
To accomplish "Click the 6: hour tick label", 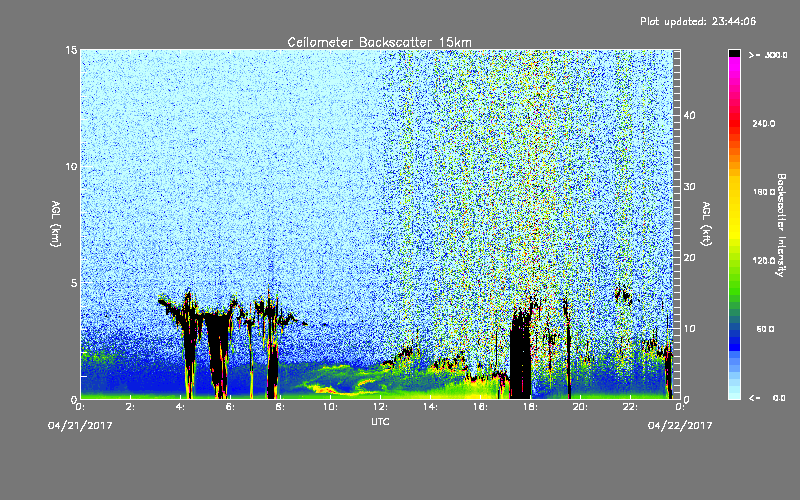I will pyautogui.click(x=230, y=407).
